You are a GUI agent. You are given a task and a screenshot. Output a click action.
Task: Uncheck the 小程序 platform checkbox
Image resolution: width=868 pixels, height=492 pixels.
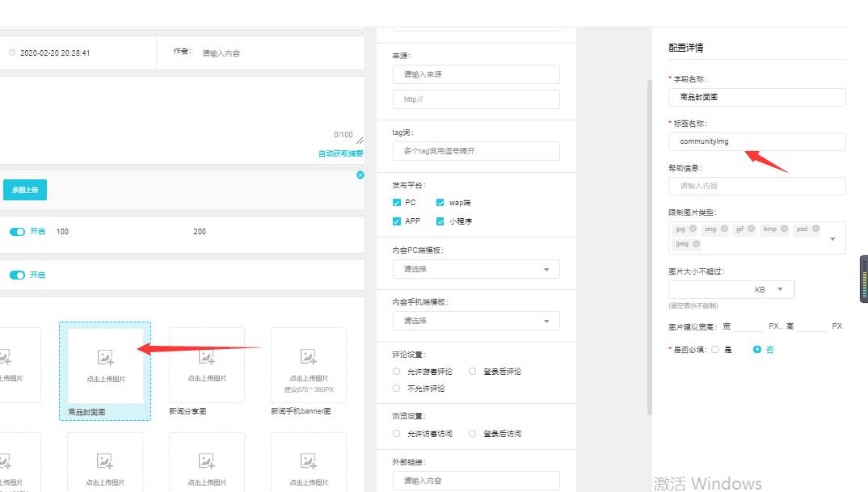[440, 221]
